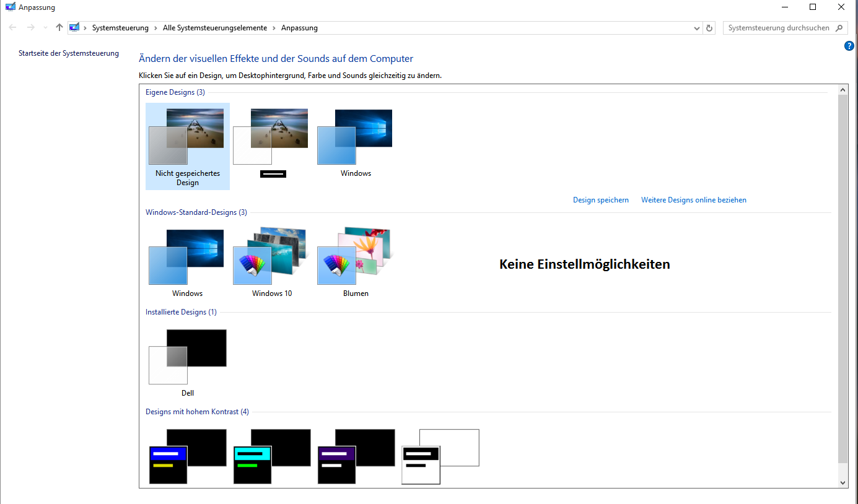Select the Blumen theme

coord(356,261)
